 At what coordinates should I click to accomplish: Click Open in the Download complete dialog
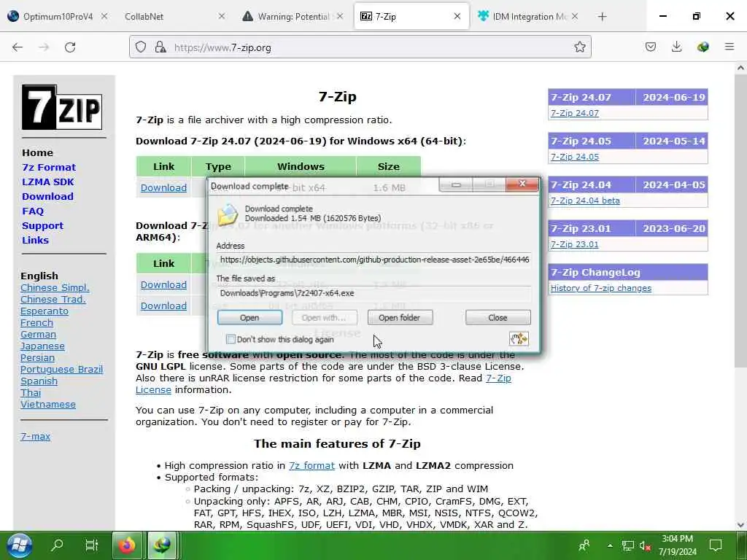pos(249,318)
